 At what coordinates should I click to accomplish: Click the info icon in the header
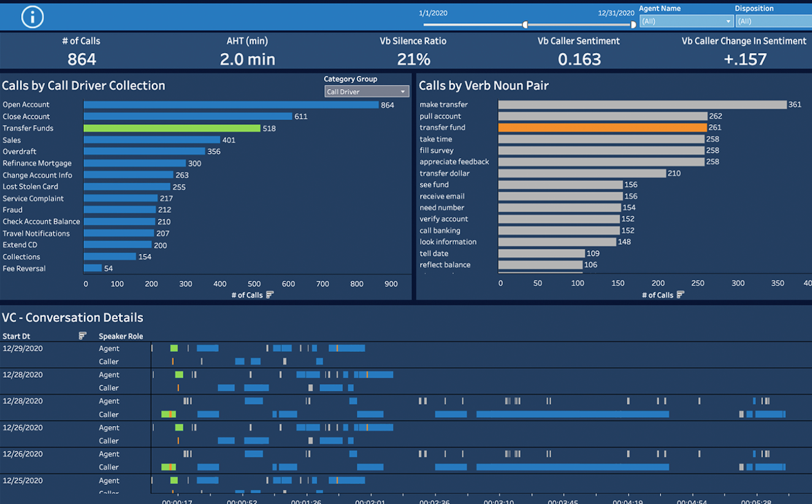coord(32,17)
